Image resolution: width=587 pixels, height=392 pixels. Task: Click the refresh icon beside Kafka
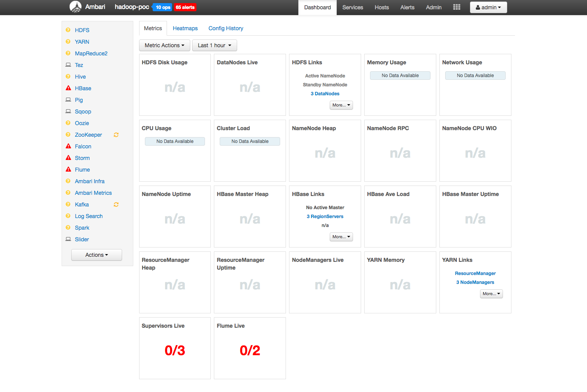pyautogui.click(x=115, y=204)
